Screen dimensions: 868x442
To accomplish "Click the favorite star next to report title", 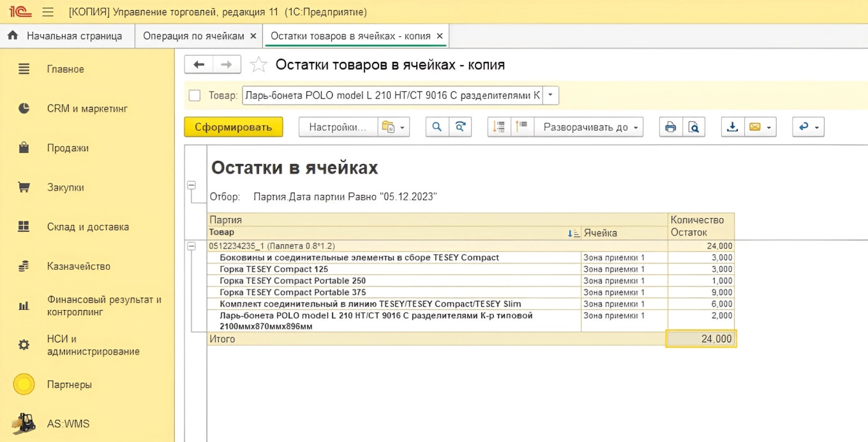I will click(x=258, y=64).
